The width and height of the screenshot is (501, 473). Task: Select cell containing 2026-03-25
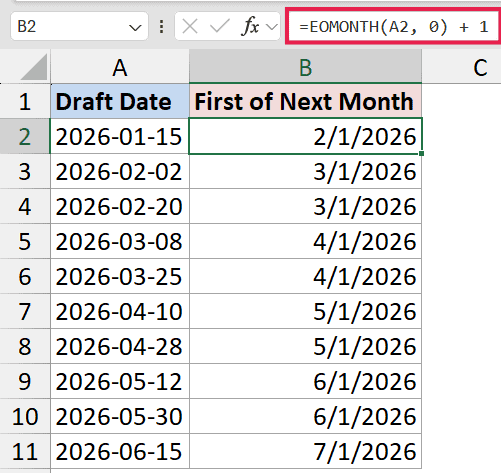(120, 276)
